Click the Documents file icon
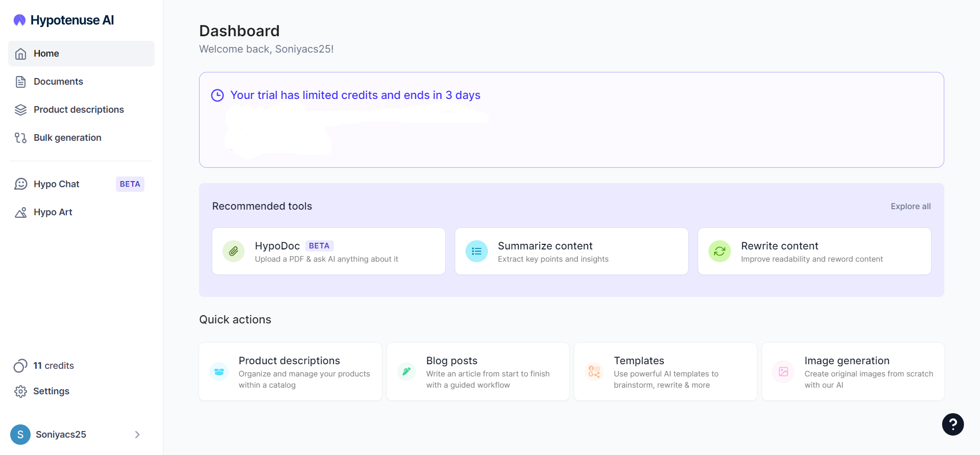 20,82
